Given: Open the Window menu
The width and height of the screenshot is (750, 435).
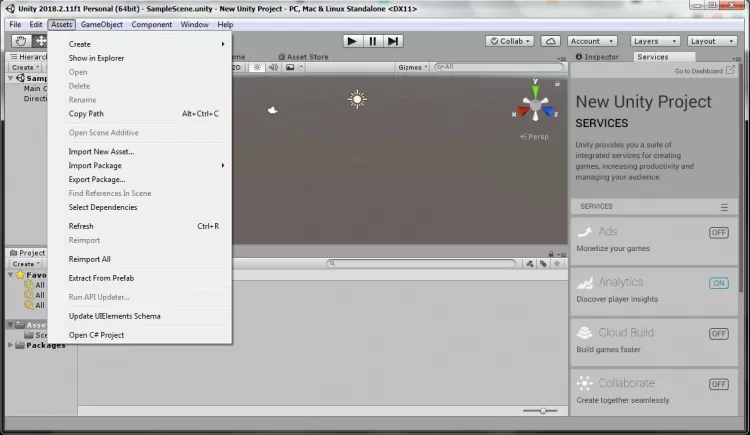Looking at the screenshot, I should 194,24.
